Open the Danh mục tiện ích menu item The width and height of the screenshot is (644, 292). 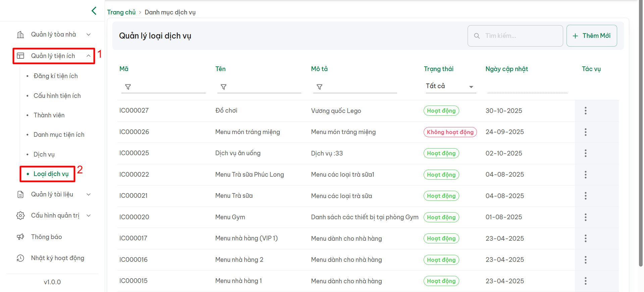59,135
